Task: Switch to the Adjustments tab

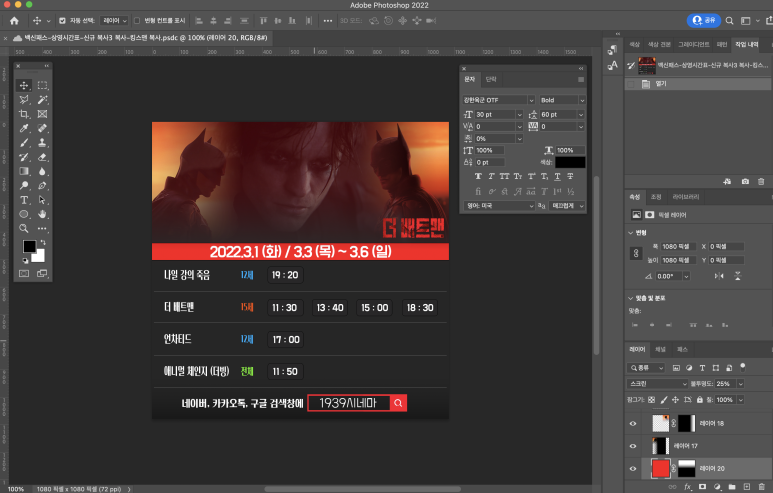Action: click(x=656, y=197)
